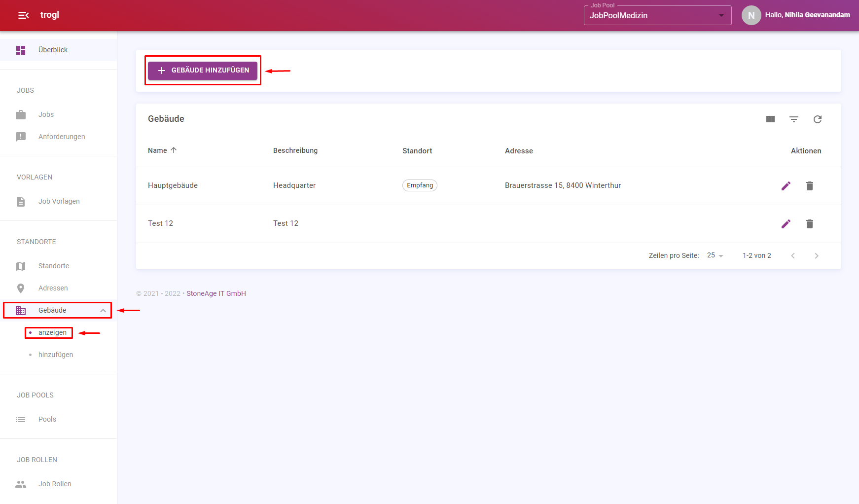Click the Hauptgebäude name cell
The height and width of the screenshot is (504, 859).
(x=173, y=185)
